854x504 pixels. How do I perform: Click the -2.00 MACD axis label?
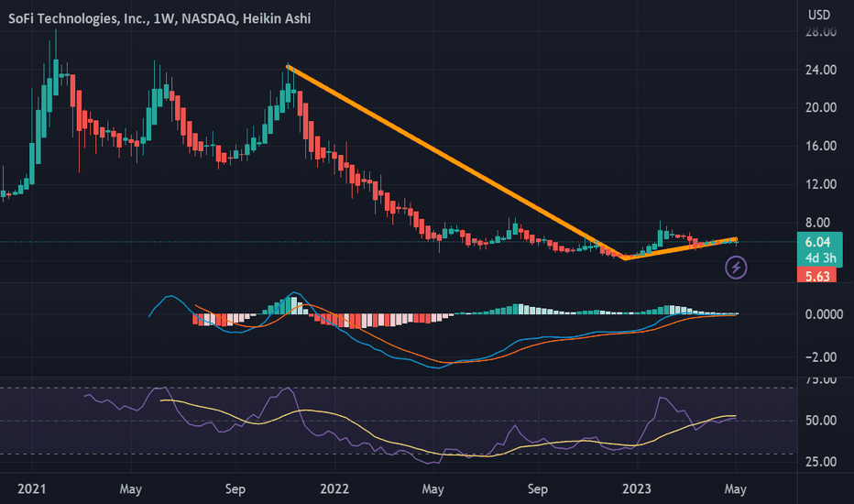(821, 356)
